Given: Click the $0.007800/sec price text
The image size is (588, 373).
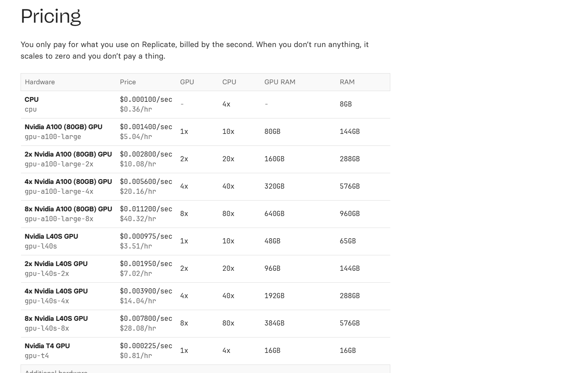Looking at the screenshot, I should pyautogui.click(x=146, y=318).
